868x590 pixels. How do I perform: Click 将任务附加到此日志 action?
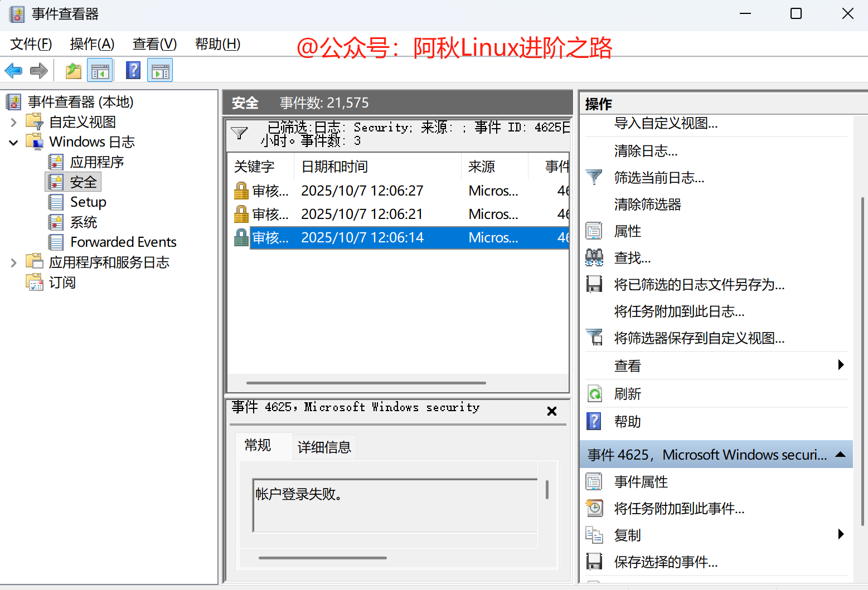[x=679, y=311]
